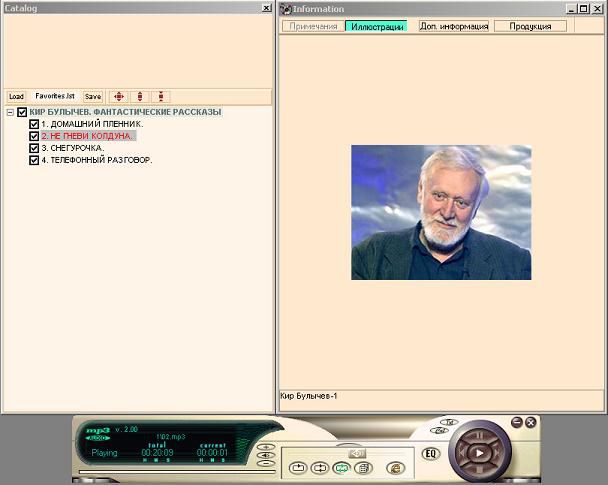Click the speaker volume icon on player
Viewport: 608px width, 485px height.
[x=357, y=452]
